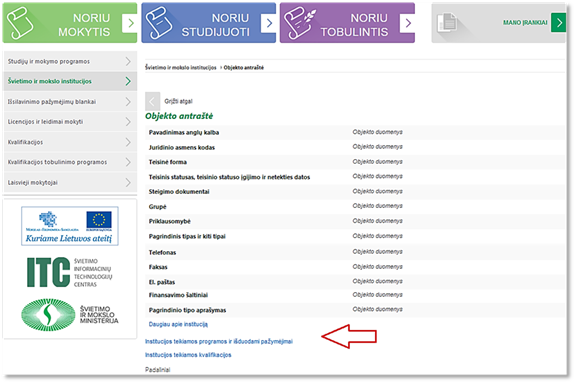575x383 pixels.
Task: Click Pagrindinis tipas ir kiti tipai label
Action: tap(187, 237)
